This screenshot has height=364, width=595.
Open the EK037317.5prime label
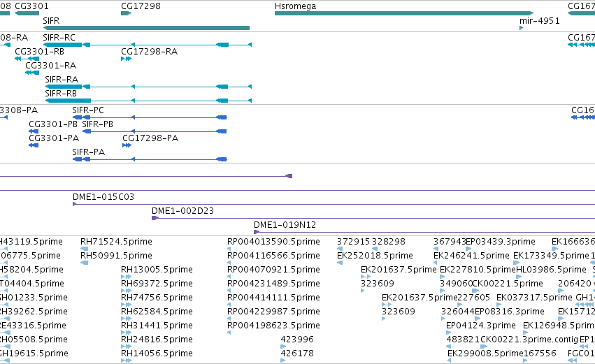(534, 298)
